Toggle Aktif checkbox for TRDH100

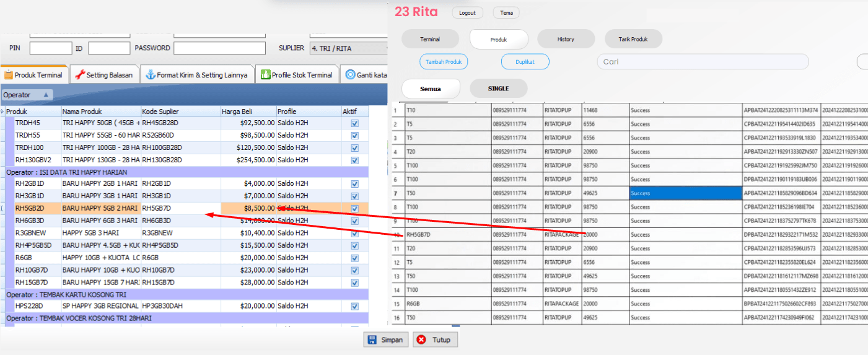click(x=354, y=147)
